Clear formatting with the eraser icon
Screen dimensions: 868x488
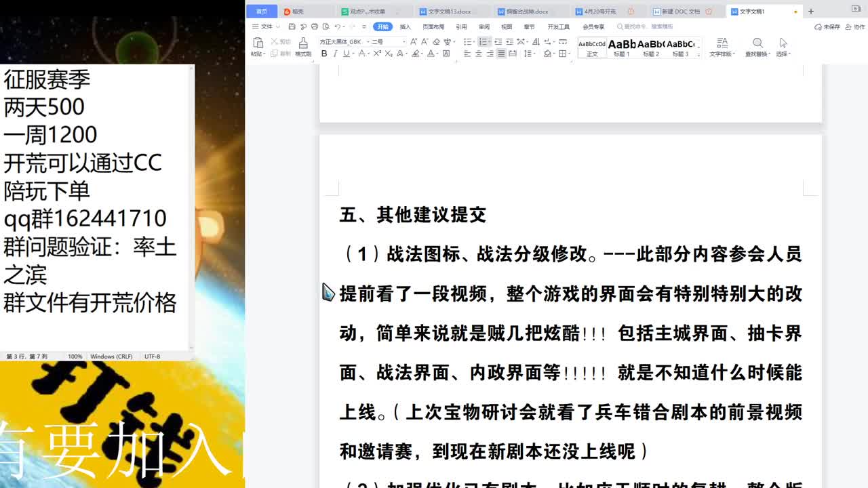pyautogui.click(x=436, y=41)
